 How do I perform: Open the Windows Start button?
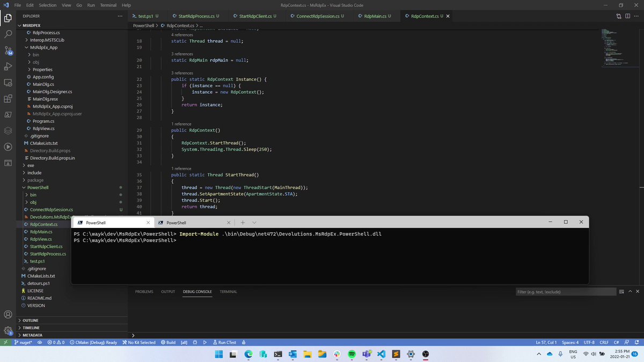coord(219,354)
